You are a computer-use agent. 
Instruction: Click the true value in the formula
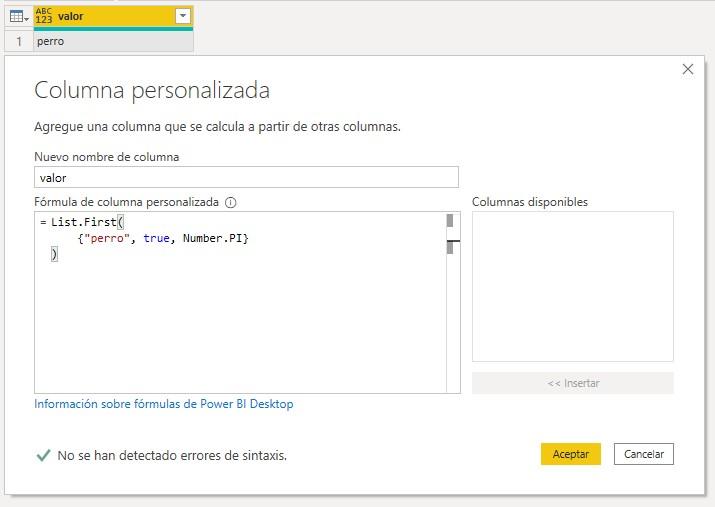tap(157, 238)
